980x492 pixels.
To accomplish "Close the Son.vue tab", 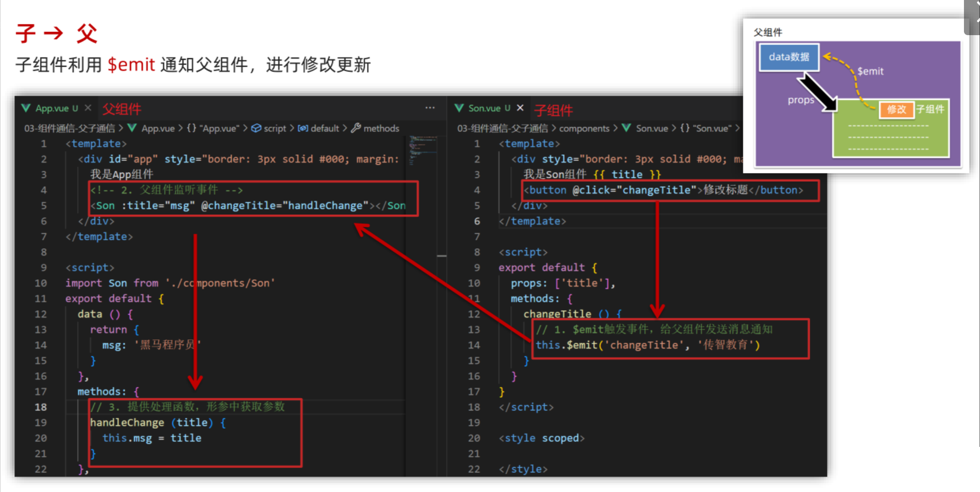I will pos(520,108).
